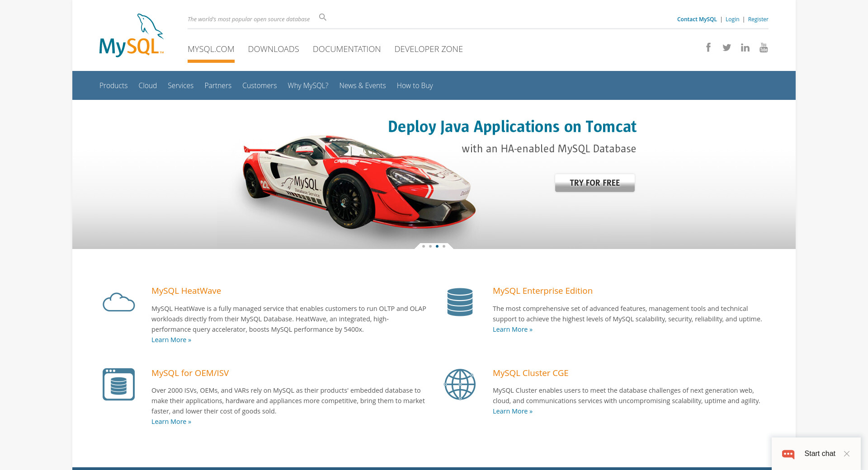Viewport: 868px width, 470px height.
Task: Select the first carousel slide dot
Action: [x=424, y=246]
